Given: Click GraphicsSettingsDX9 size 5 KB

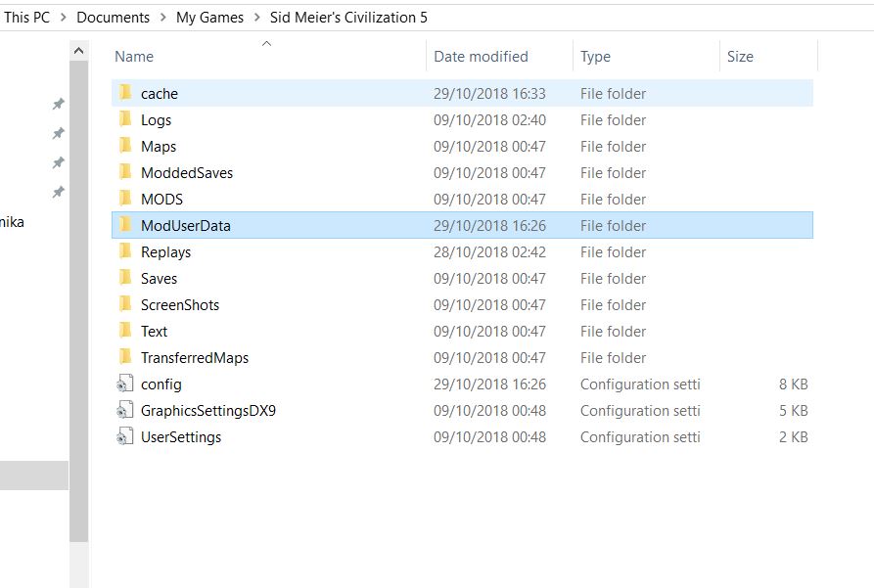Looking at the screenshot, I should [x=793, y=411].
